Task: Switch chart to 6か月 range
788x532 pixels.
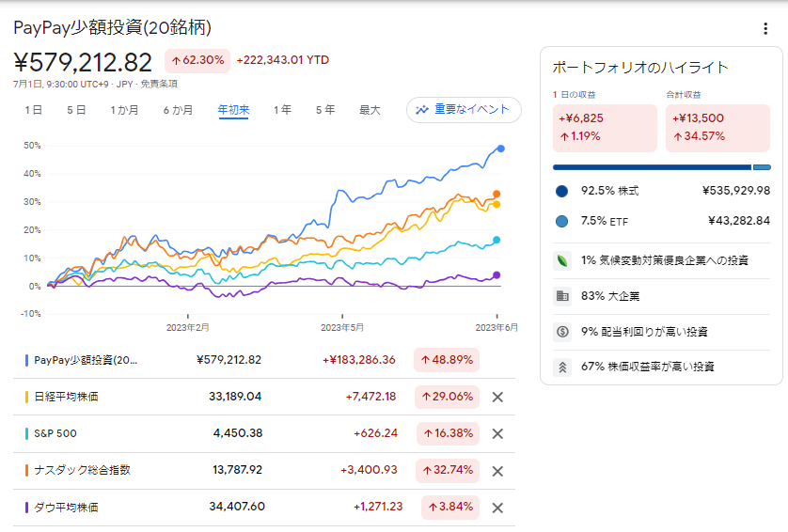Action: (178, 110)
